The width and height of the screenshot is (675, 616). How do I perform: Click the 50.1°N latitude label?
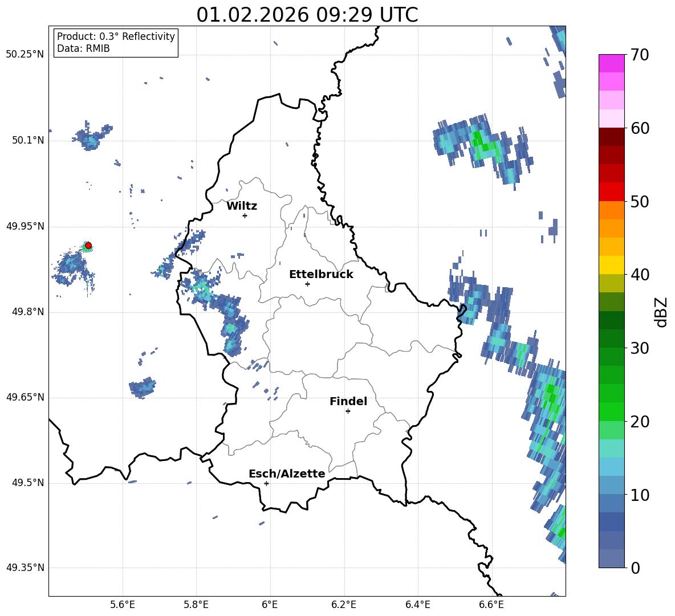27,141
